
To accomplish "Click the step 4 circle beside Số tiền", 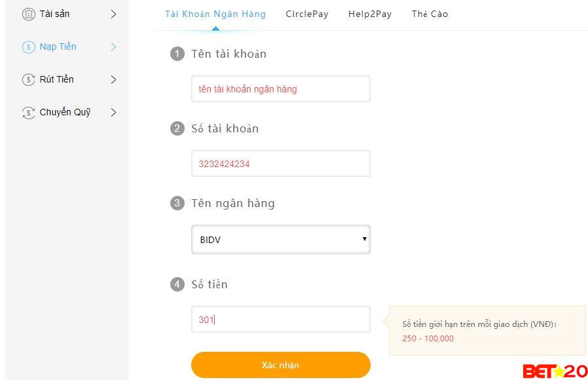I will (177, 284).
